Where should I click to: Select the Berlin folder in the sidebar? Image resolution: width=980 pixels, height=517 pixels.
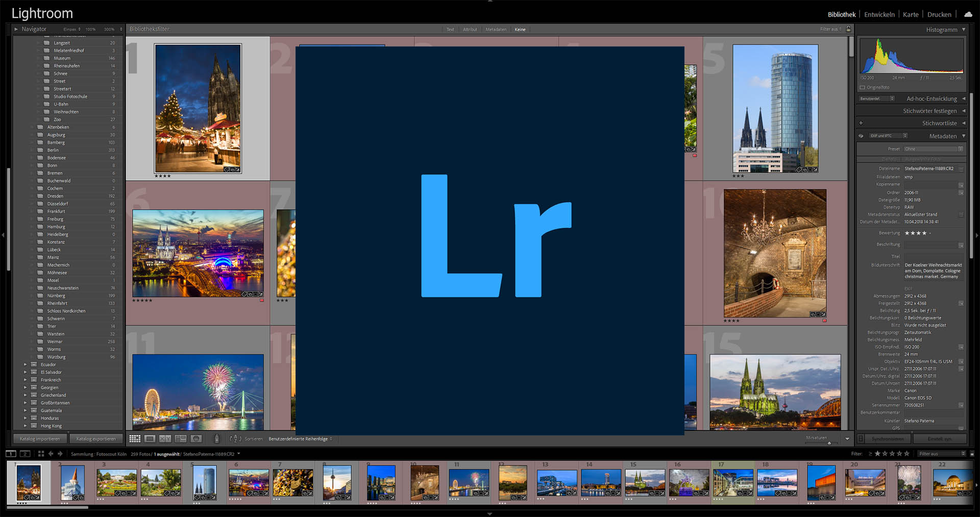click(53, 150)
